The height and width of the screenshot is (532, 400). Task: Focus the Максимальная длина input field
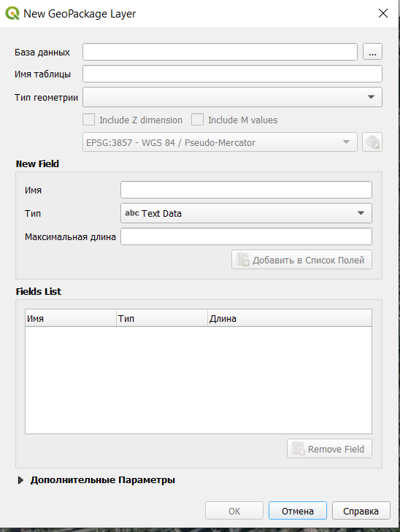[246, 236]
